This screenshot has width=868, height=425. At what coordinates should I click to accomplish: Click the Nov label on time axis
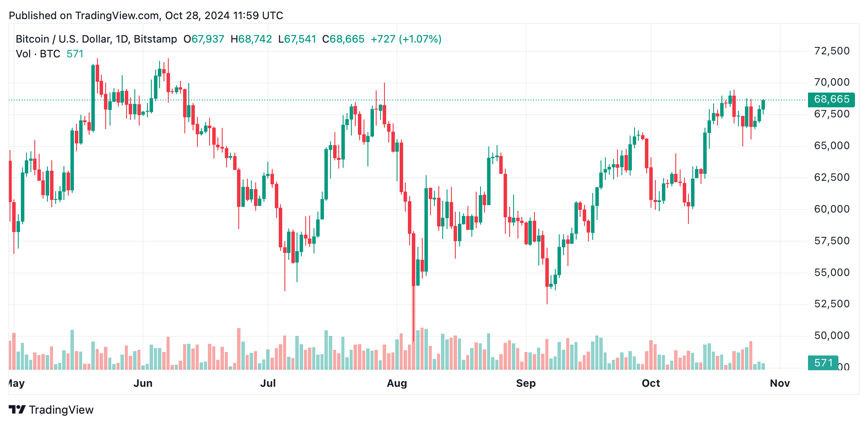(x=780, y=383)
